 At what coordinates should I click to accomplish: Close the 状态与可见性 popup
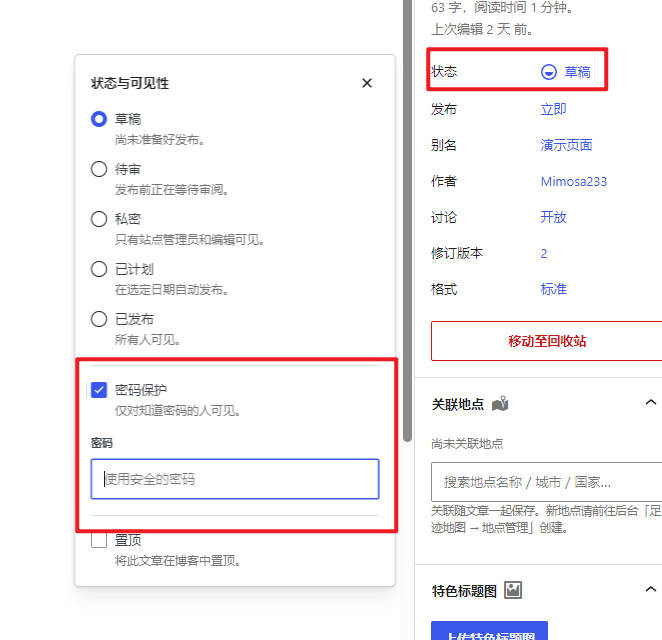pyautogui.click(x=367, y=83)
